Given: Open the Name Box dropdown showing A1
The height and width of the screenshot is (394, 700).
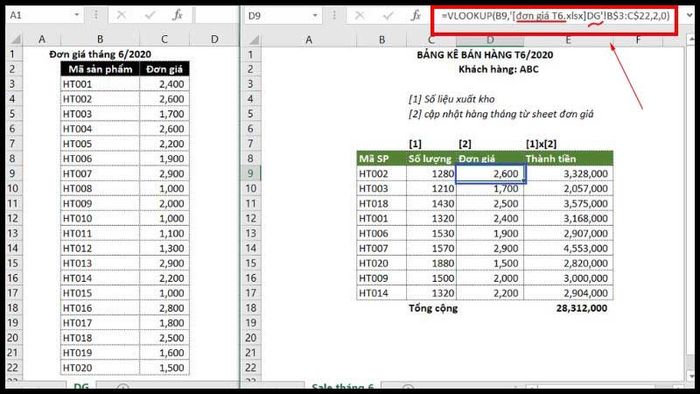Looking at the screenshot, I should coord(77,15).
